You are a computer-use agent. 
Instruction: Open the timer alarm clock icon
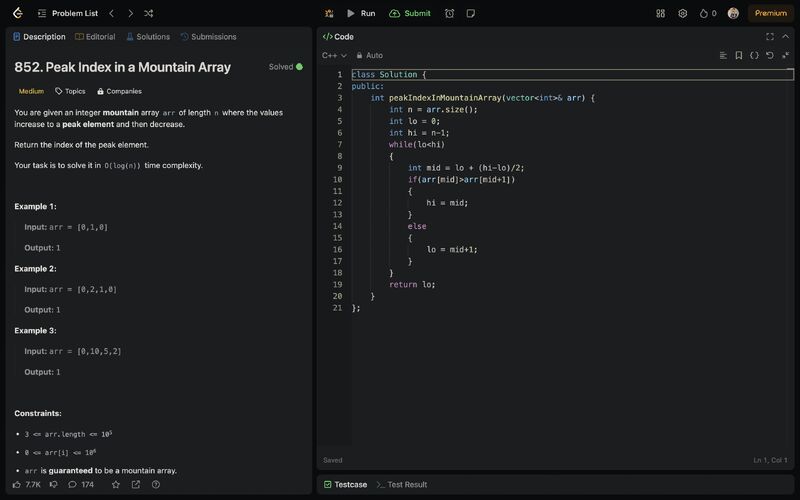point(449,13)
